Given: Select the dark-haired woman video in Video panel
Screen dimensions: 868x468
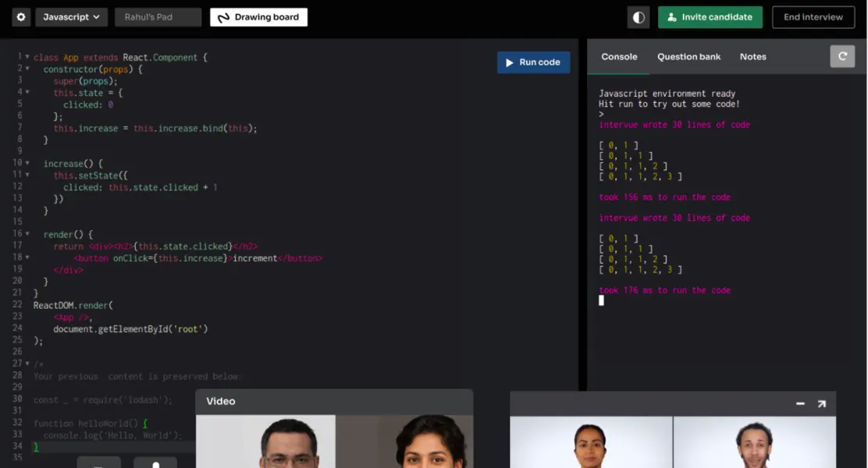Looking at the screenshot, I should [404, 441].
